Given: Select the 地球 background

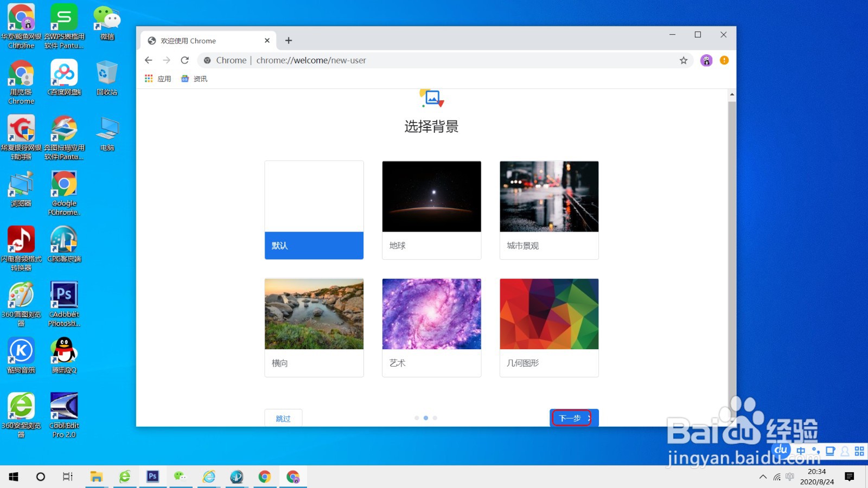Looking at the screenshot, I should [431, 196].
